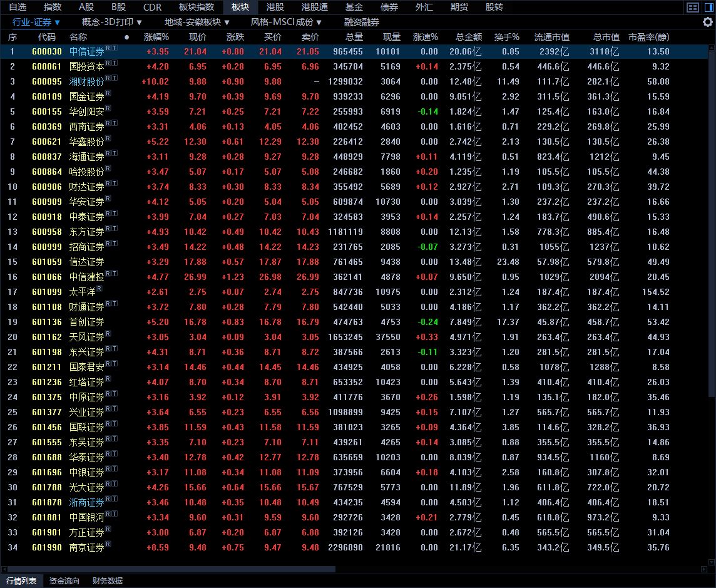Sort by the 流通市值 column header

(551, 37)
